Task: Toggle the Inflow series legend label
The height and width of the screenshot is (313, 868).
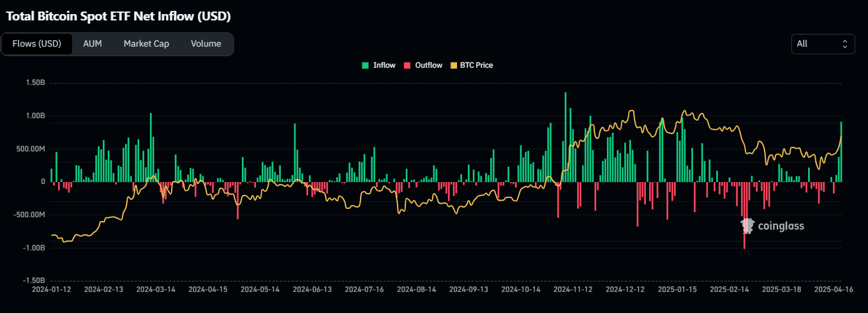Action: point(384,65)
